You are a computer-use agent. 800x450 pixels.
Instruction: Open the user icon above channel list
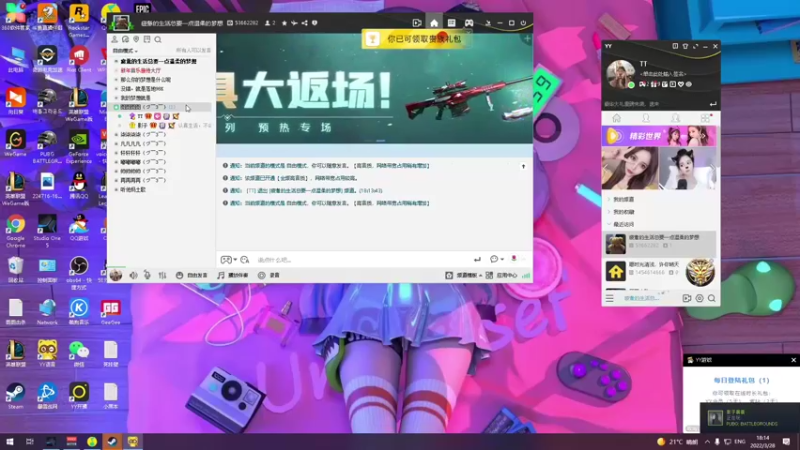[x=115, y=39]
